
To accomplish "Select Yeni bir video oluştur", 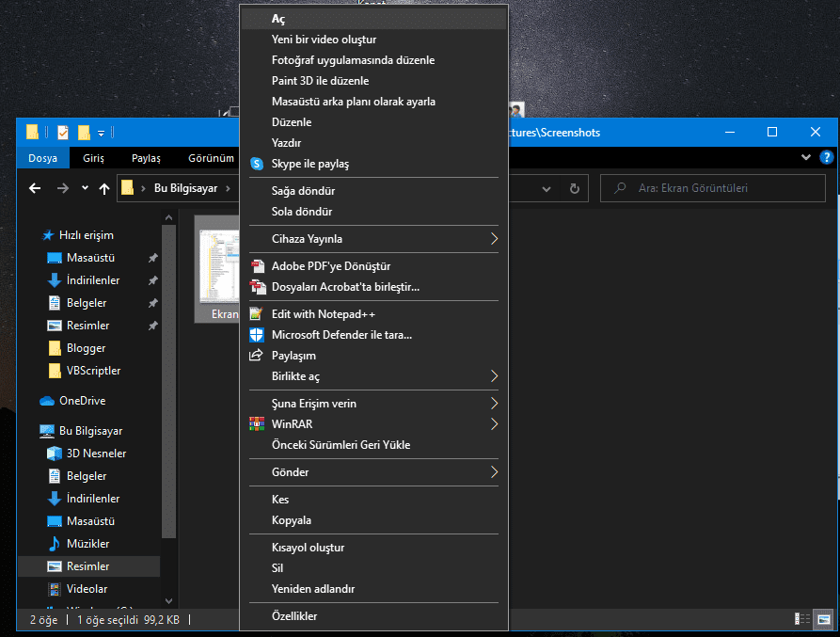I will (x=374, y=40).
